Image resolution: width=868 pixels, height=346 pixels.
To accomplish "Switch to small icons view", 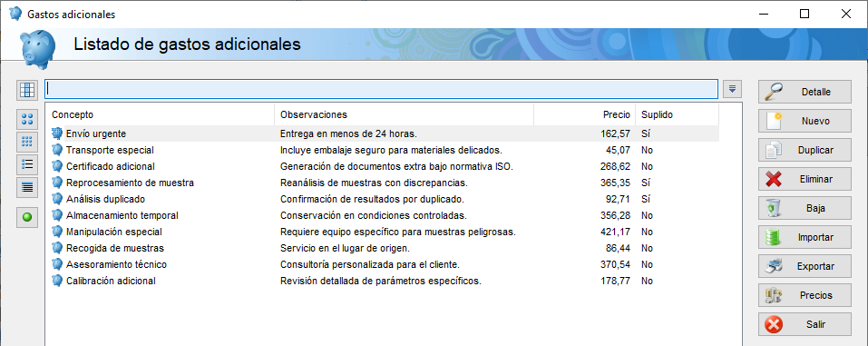I will 27,142.
